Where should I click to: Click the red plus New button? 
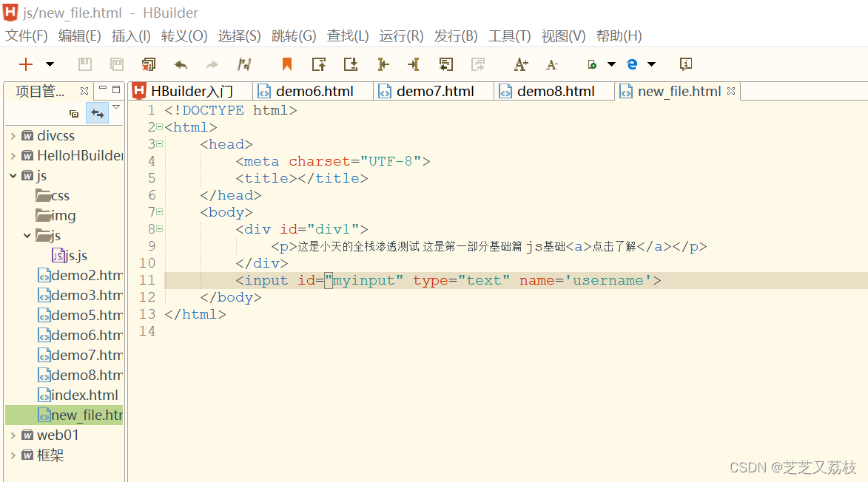click(25, 64)
